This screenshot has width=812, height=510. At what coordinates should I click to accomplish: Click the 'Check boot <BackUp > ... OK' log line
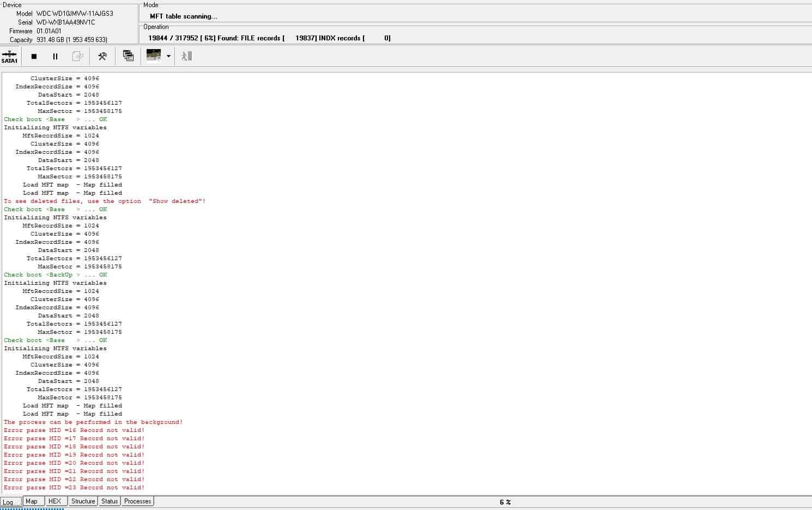click(x=55, y=275)
